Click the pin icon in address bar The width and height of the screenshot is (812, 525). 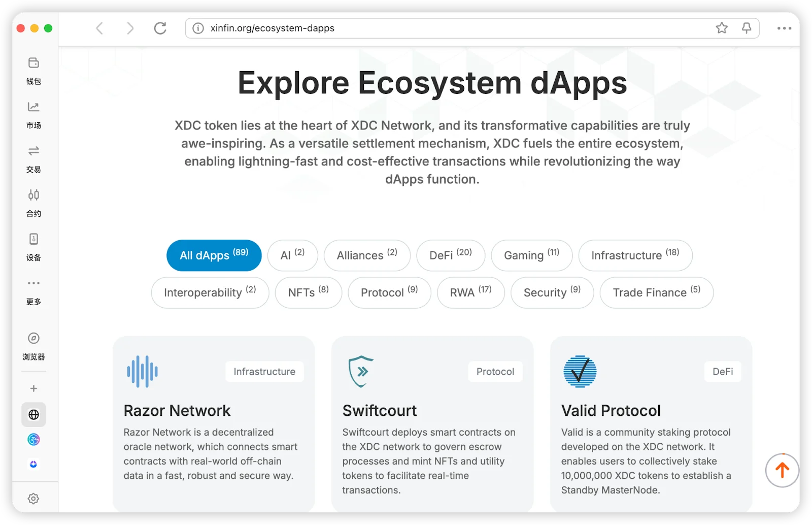click(746, 28)
